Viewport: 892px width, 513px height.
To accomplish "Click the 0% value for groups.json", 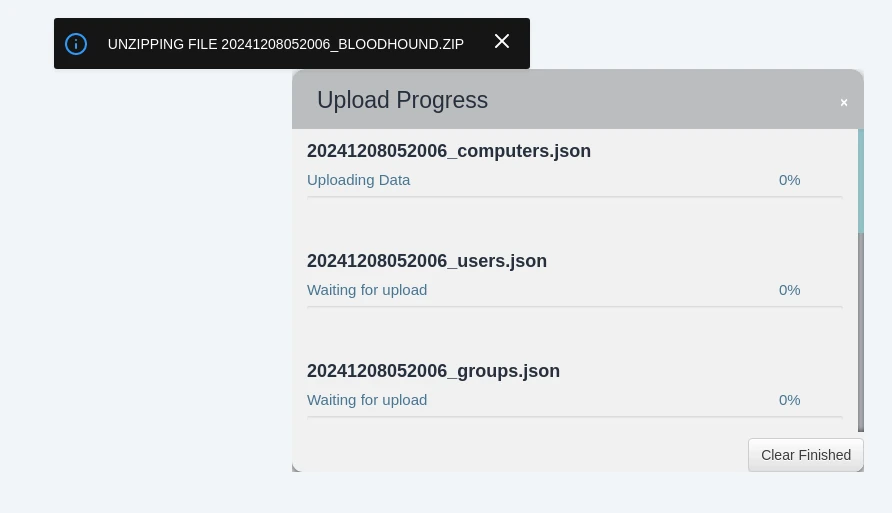I will click(789, 400).
